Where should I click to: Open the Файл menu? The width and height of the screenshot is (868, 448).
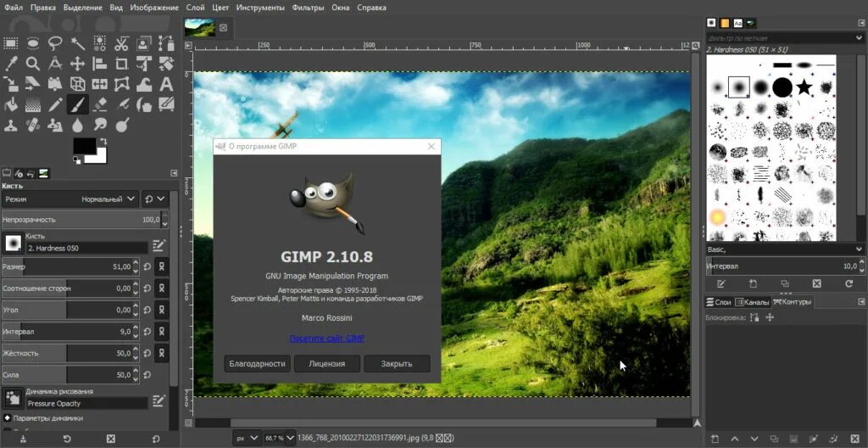[x=14, y=8]
